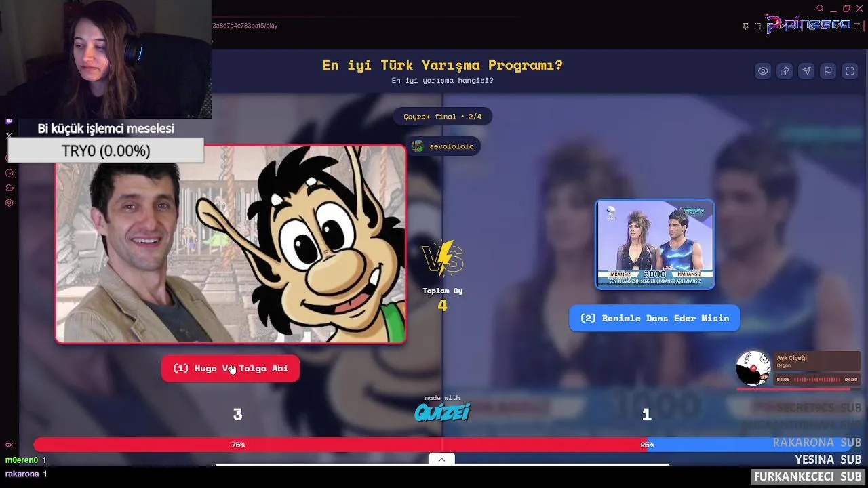
Task: Click the flag report icon
Action: (x=828, y=71)
